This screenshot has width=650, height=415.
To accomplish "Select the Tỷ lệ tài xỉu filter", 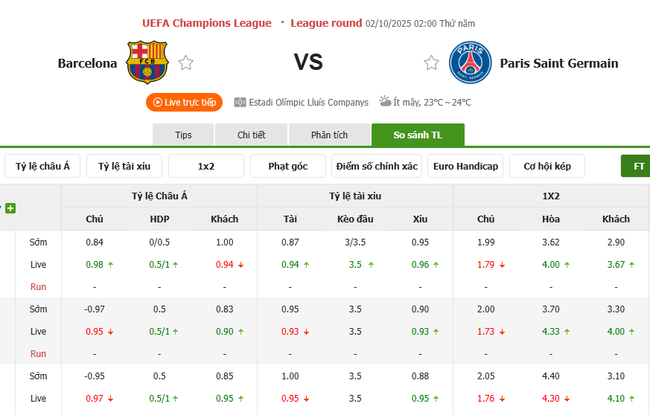I will 125,166.
